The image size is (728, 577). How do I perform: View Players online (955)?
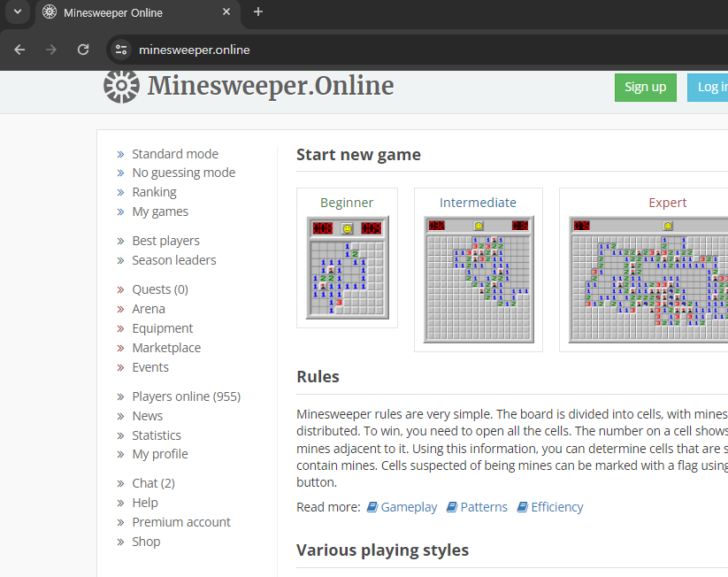click(186, 396)
